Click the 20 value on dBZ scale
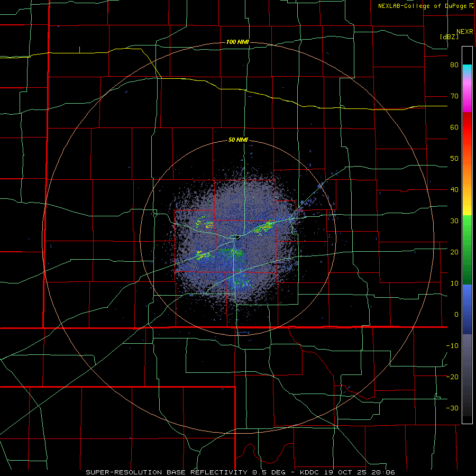Screen dimensions: 476x476 tap(454, 252)
